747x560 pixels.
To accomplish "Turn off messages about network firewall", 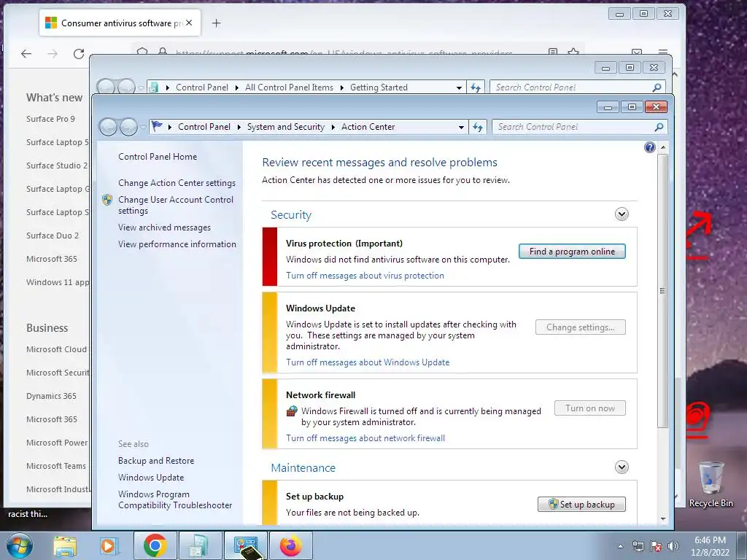I will pos(365,438).
